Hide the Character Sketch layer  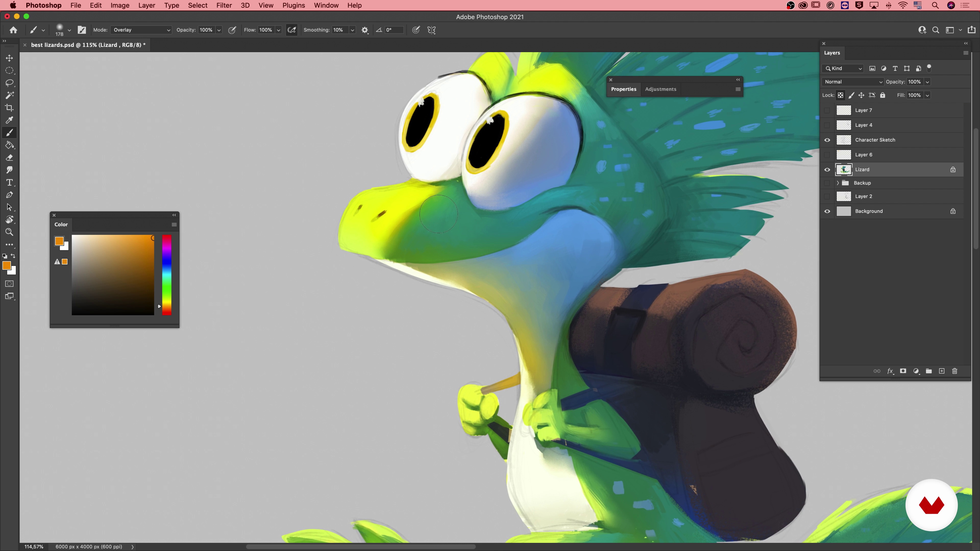[x=827, y=140]
